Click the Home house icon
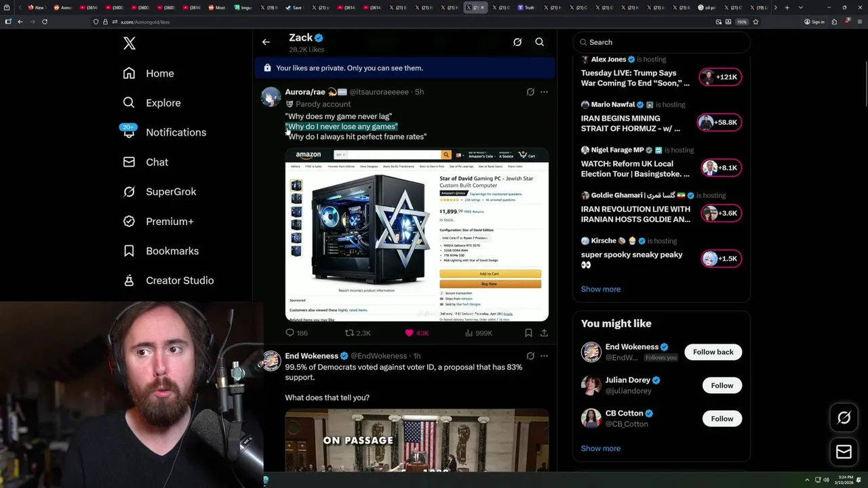868x488 pixels. (129, 73)
